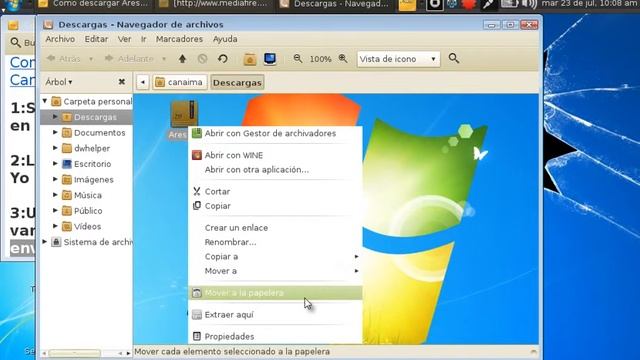Select Carpeta personal in tree
Screen dimensions: 640x360
91,101
